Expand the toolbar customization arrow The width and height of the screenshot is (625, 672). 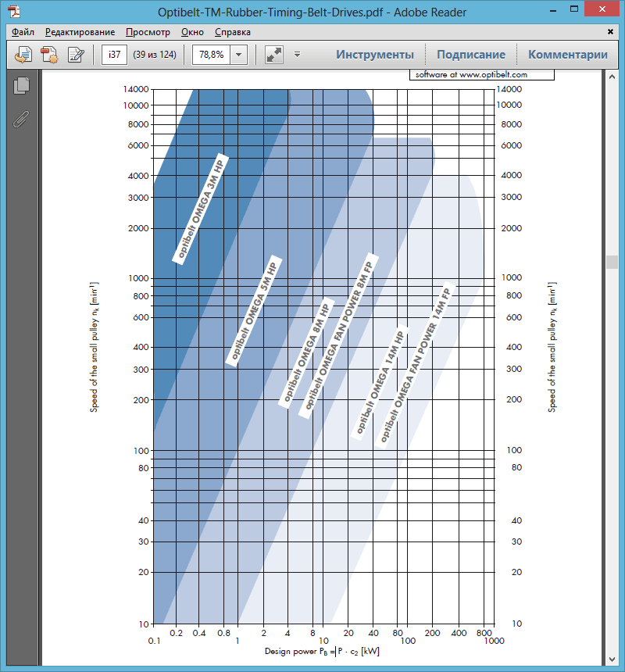pyautogui.click(x=297, y=55)
